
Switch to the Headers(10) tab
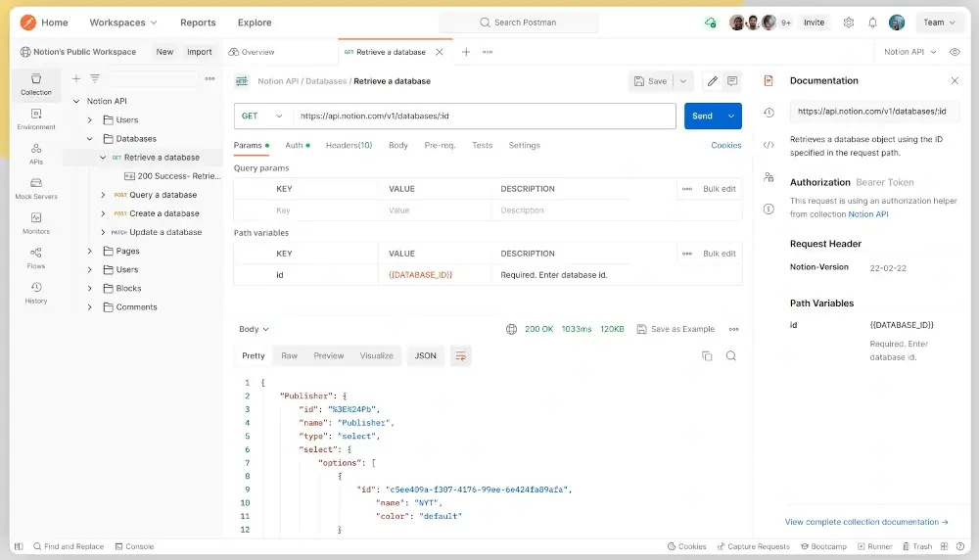(349, 146)
